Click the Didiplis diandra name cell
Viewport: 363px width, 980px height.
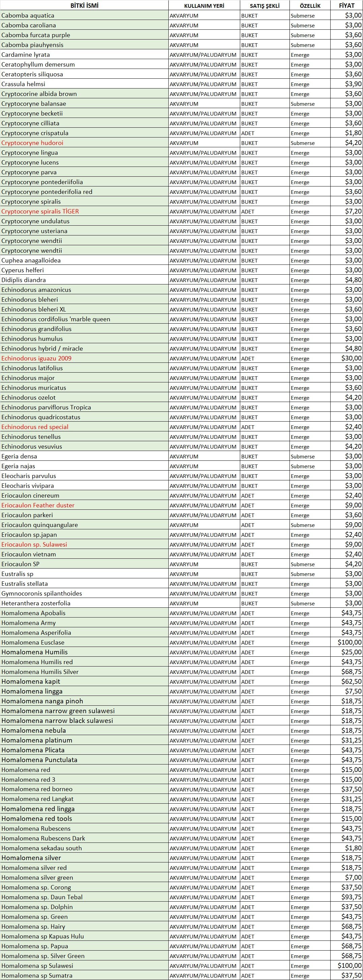[24, 280]
